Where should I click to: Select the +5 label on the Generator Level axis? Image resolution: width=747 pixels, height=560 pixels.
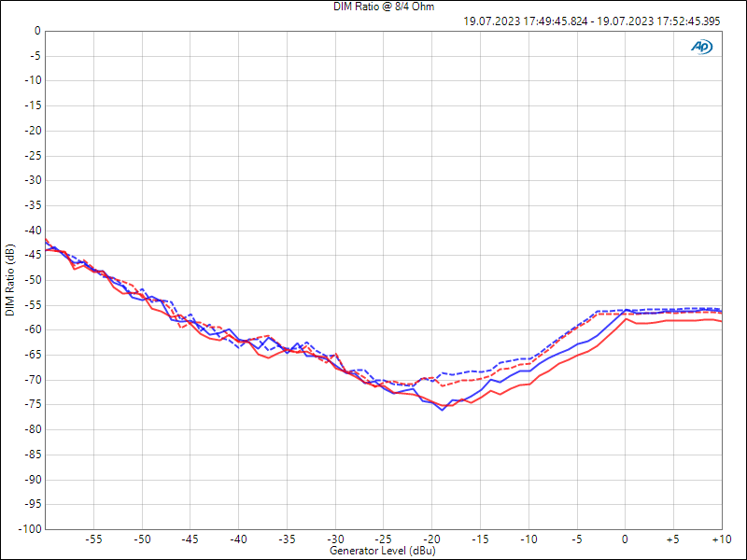672,539
